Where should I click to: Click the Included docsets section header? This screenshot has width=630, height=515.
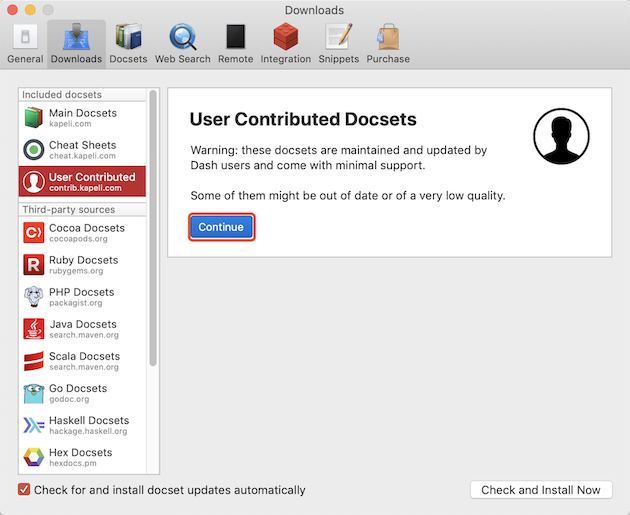(62, 95)
